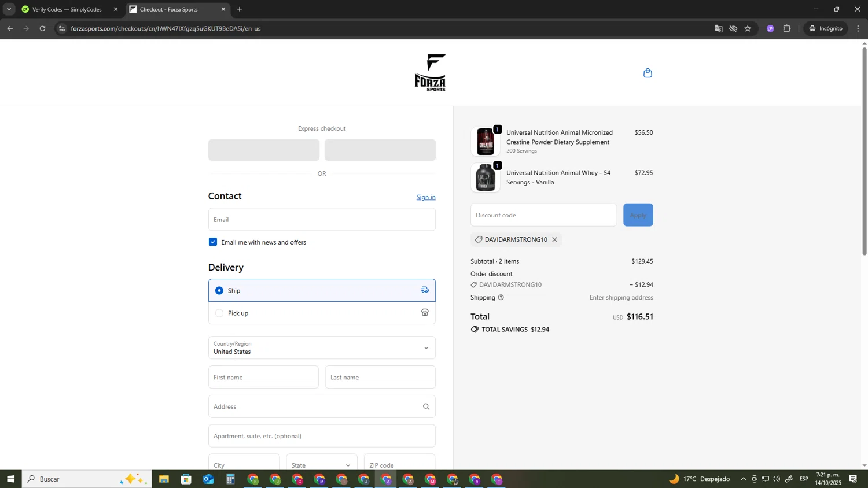This screenshot has height=488, width=868.
Task: Focus the Last name field
Action: [x=380, y=377]
